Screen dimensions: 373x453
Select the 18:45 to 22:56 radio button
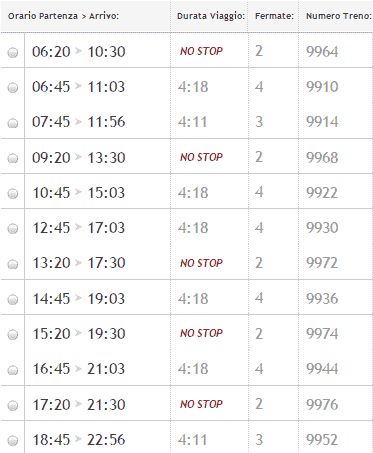pyautogui.click(x=13, y=440)
